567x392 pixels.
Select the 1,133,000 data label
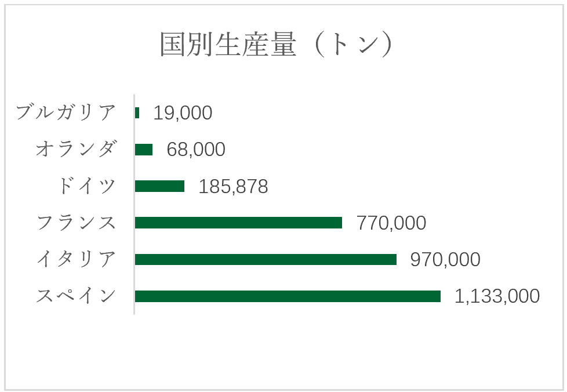(497, 296)
